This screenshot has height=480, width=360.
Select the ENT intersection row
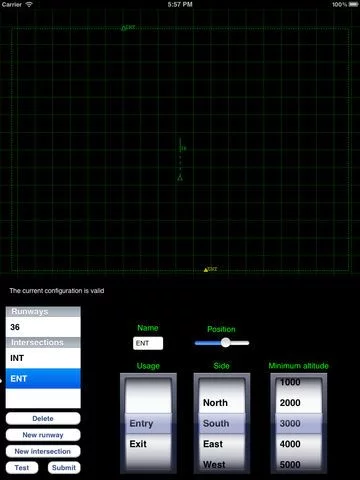tap(43, 379)
